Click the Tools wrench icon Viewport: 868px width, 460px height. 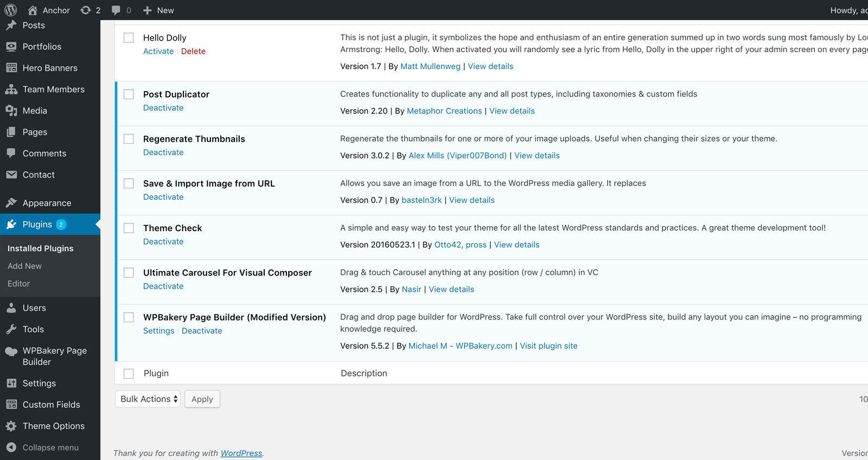tap(11, 329)
